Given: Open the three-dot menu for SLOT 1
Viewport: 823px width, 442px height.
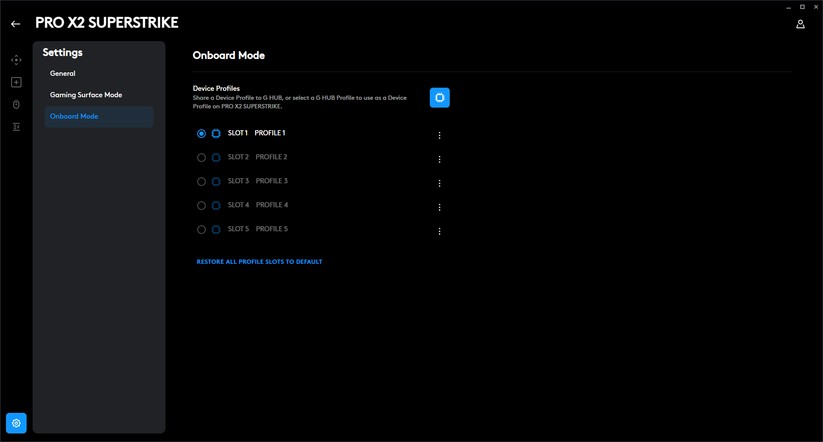Looking at the screenshot, I should coord(439,135).
